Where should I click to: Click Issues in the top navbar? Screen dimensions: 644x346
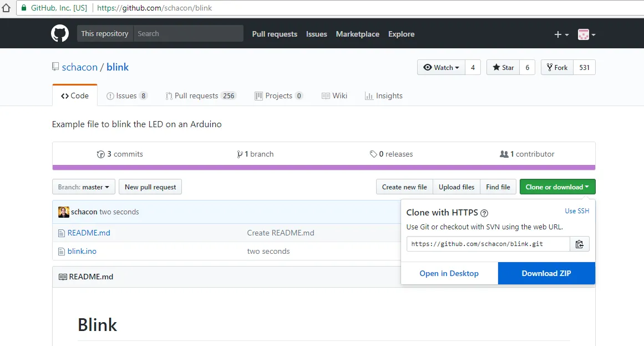point(317,34)
